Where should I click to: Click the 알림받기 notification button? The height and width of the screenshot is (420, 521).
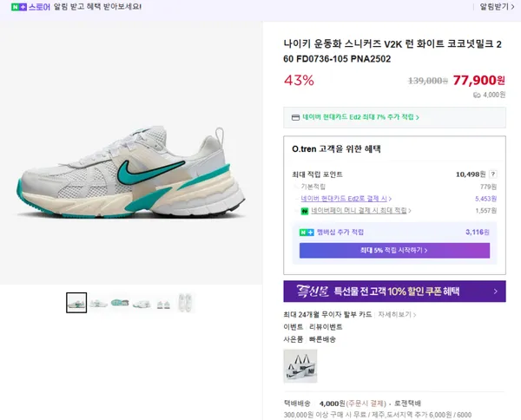coord(496,7)
